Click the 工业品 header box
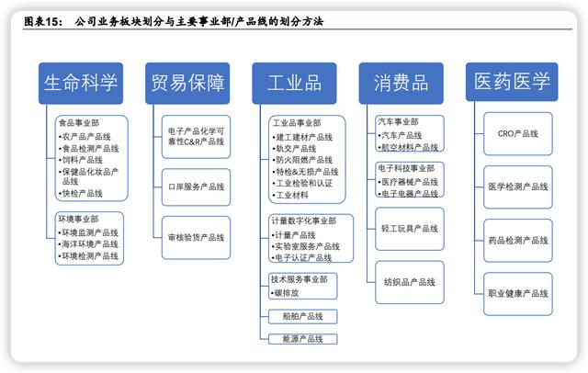Image resolution: width=588 pixels, height=373 pixels. (294, 83)
